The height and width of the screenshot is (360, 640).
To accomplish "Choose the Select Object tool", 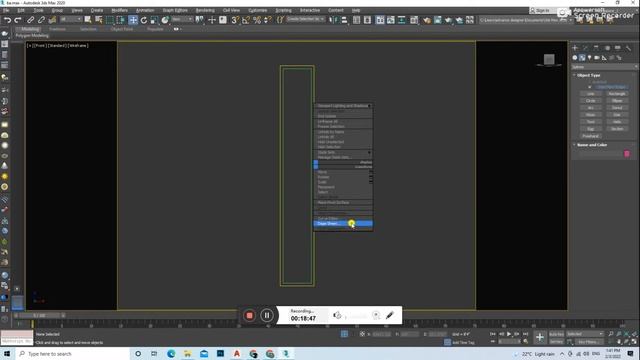I will 88,20.
